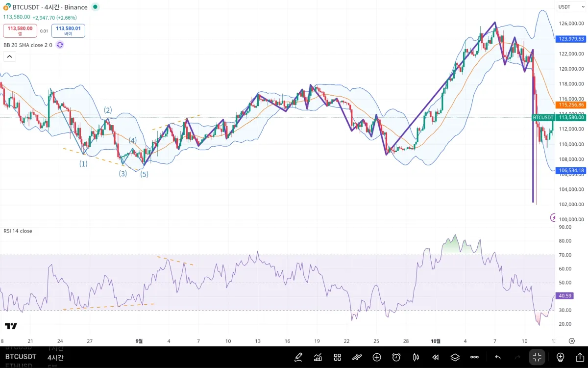Click the green market status dot
588x368 pixels.
(x=95, y=7)
